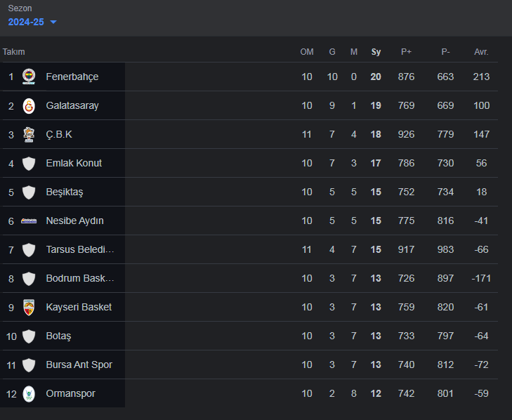
Task: Click the Ormanspor team logo
Action: (29, 393)
